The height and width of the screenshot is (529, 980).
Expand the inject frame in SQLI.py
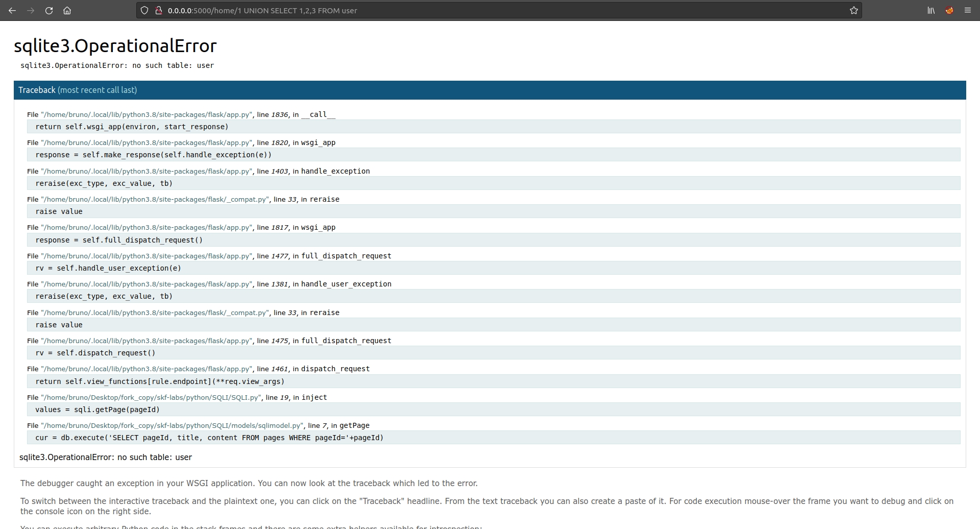click(177, 397)
